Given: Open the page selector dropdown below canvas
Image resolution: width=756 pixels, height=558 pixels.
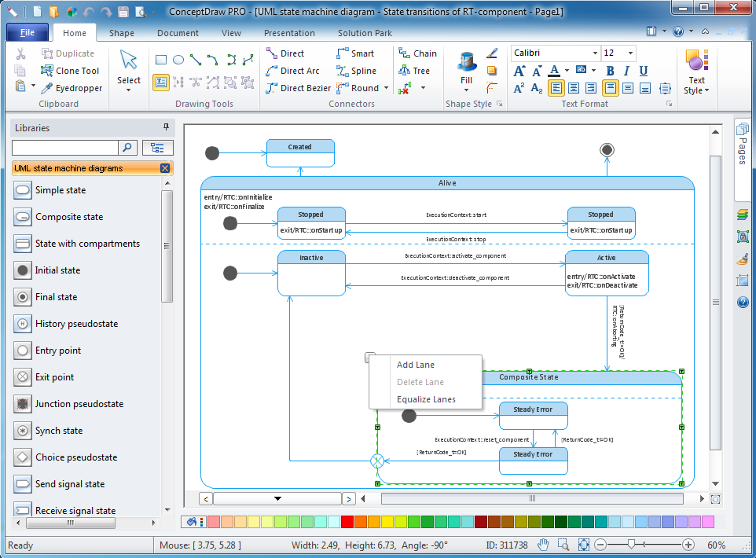Looking at the screenshot, I should [x=277, y=499].
